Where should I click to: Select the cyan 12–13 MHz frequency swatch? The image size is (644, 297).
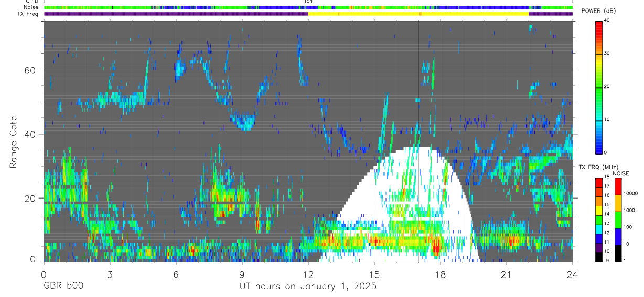[x=598, y=229]
